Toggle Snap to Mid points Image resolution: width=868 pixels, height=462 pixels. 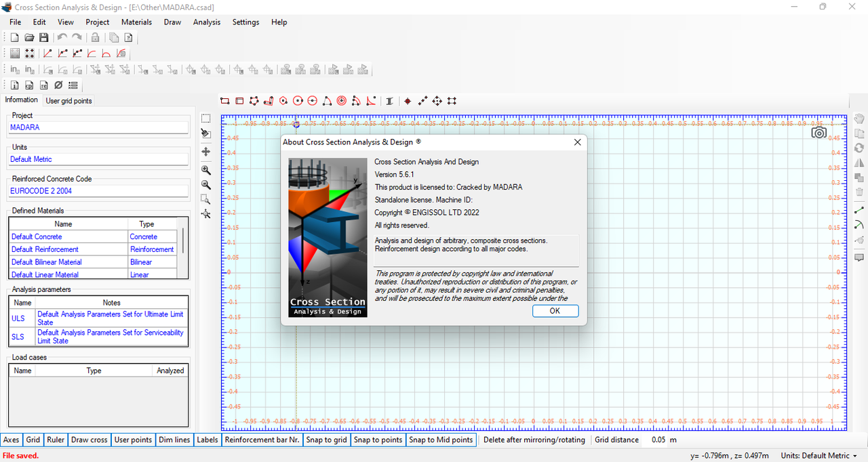[441, 440]
